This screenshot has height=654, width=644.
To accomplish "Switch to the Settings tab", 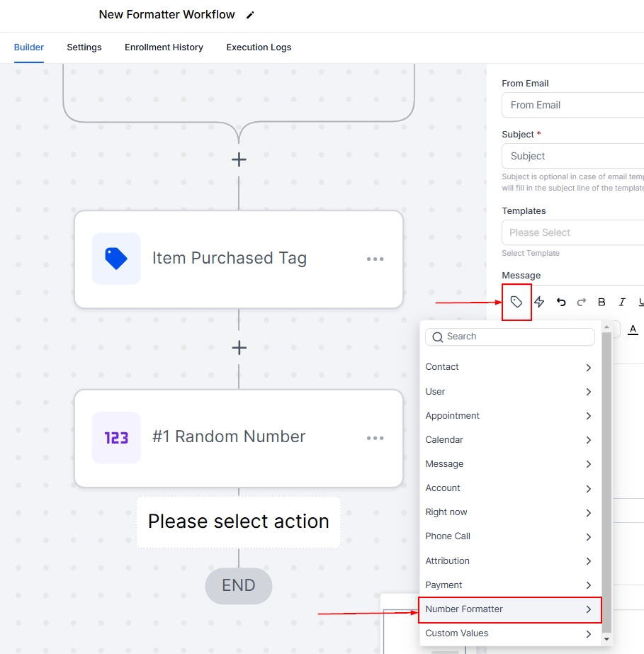I will click(x=84, y=47).
